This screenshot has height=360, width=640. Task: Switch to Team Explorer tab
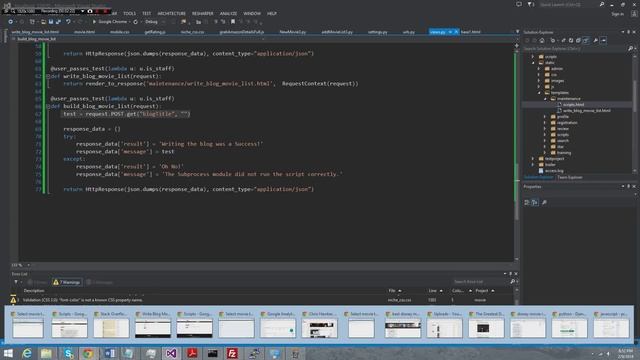click(570, 178)
